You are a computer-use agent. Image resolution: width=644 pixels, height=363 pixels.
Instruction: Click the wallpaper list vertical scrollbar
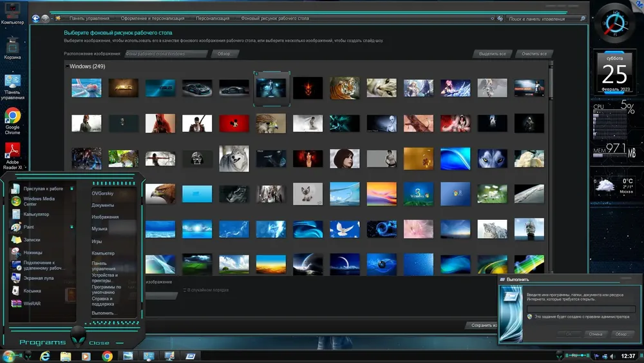[551, 166]
